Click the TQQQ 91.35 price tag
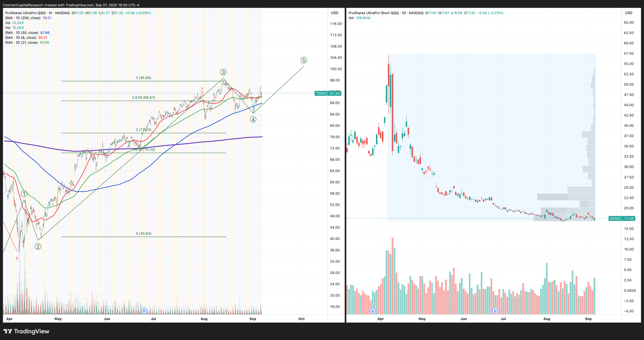Image resolution: width=644 pixels, height=340 pixels. click(x=327, y=93)
